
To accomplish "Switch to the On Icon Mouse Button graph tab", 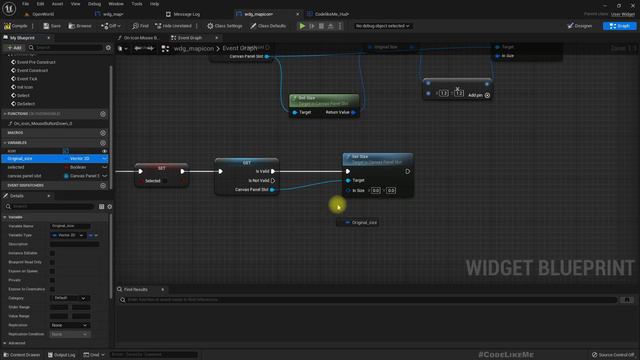I will click(138, 38).
